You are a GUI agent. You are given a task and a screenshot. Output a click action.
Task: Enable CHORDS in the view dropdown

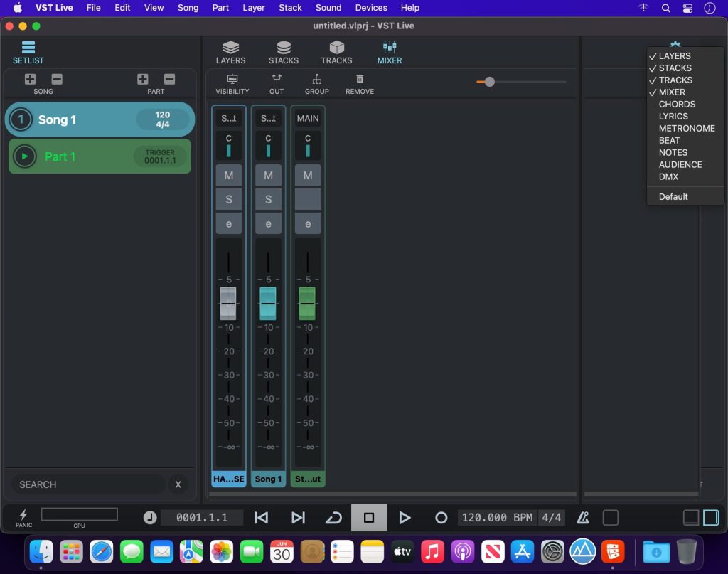(x=677, y=104)
